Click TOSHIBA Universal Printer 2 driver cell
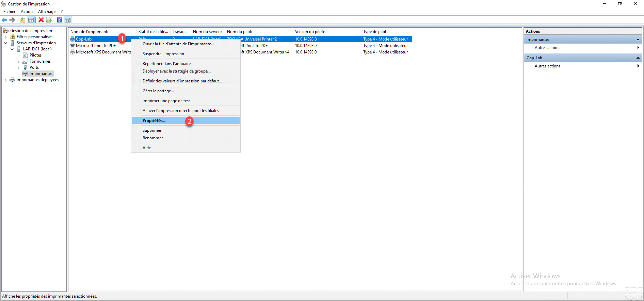 (252, 39)
